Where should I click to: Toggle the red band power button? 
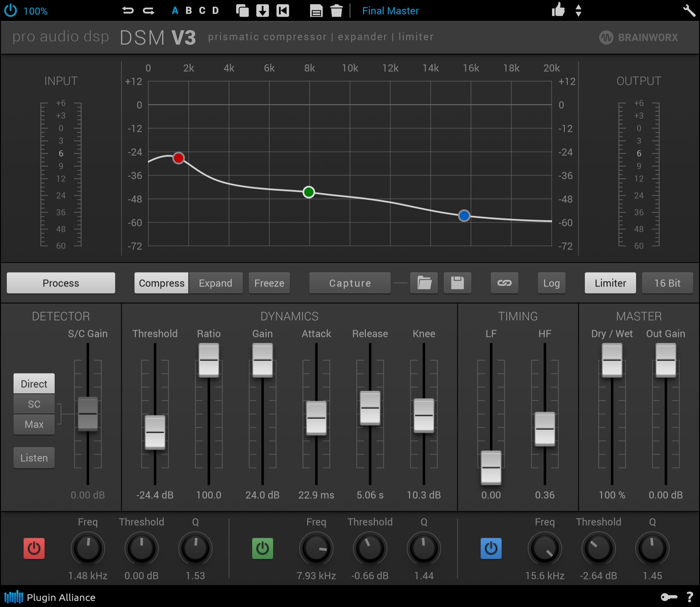(34, 549)
